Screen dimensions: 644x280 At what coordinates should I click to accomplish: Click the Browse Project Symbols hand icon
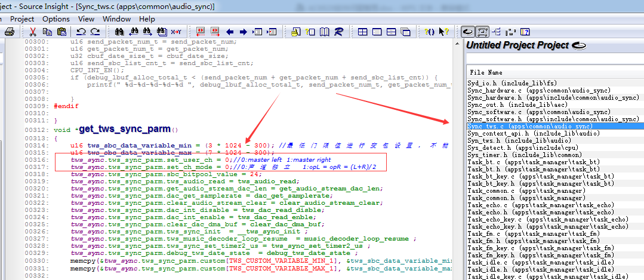pos(295,32)
